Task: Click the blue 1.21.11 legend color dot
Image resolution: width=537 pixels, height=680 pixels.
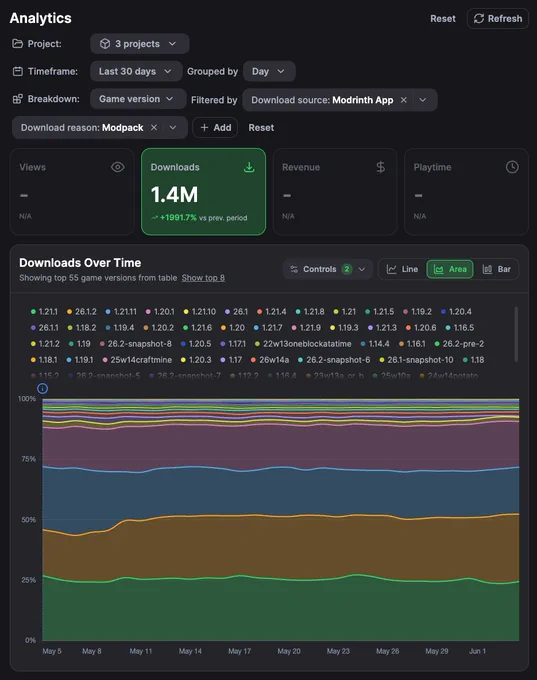Action: (108, 312)
